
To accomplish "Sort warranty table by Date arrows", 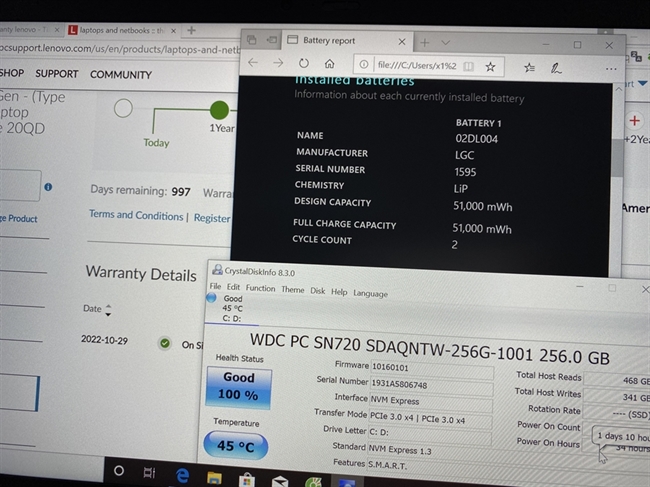I will coord(108,310).
